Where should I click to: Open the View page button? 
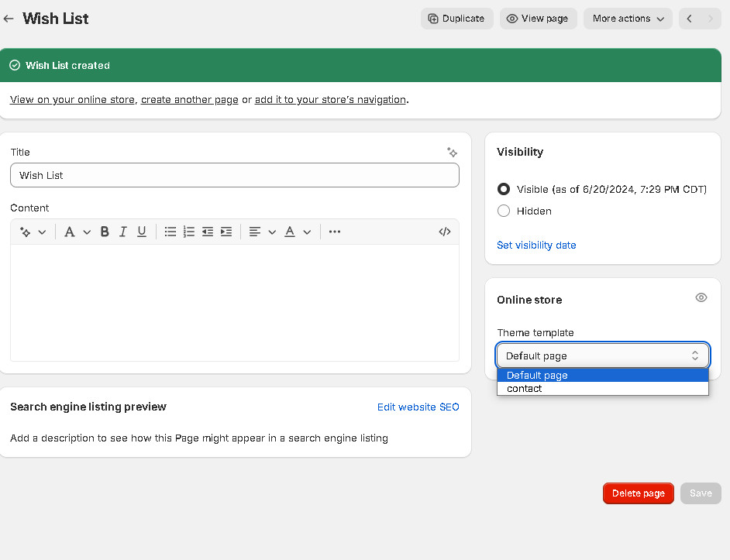[538, 19]
